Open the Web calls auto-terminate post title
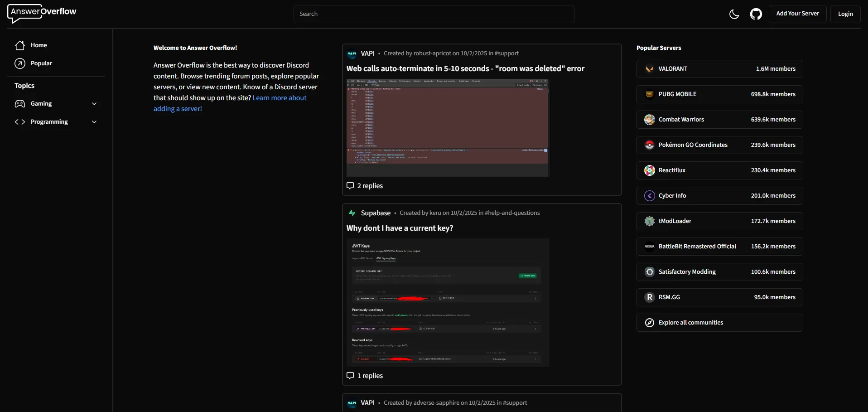 point(465,69)
